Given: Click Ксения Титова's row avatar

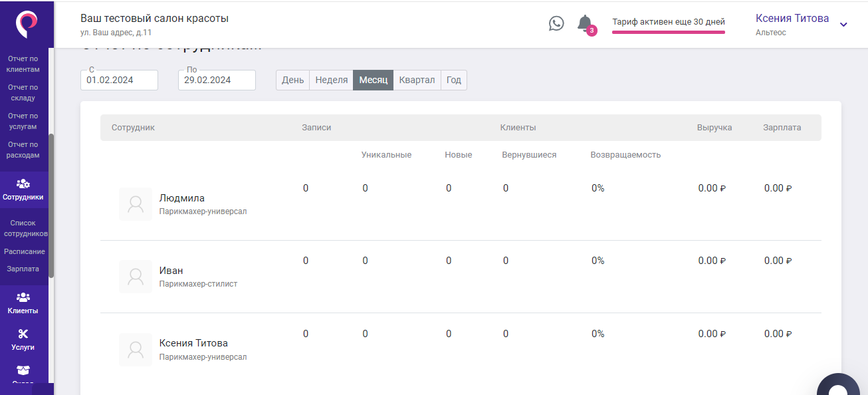Looking at the screenshot, I should [136, 350].
